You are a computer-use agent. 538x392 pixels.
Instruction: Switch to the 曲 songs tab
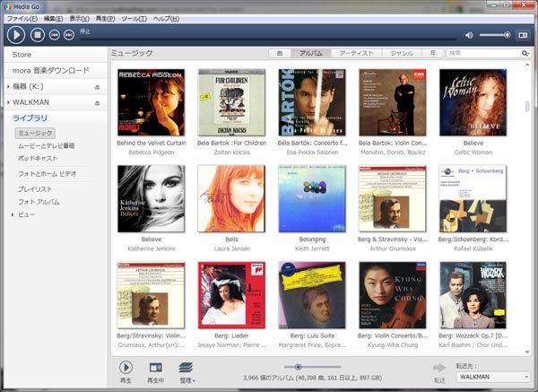click(x=280, y=53)
